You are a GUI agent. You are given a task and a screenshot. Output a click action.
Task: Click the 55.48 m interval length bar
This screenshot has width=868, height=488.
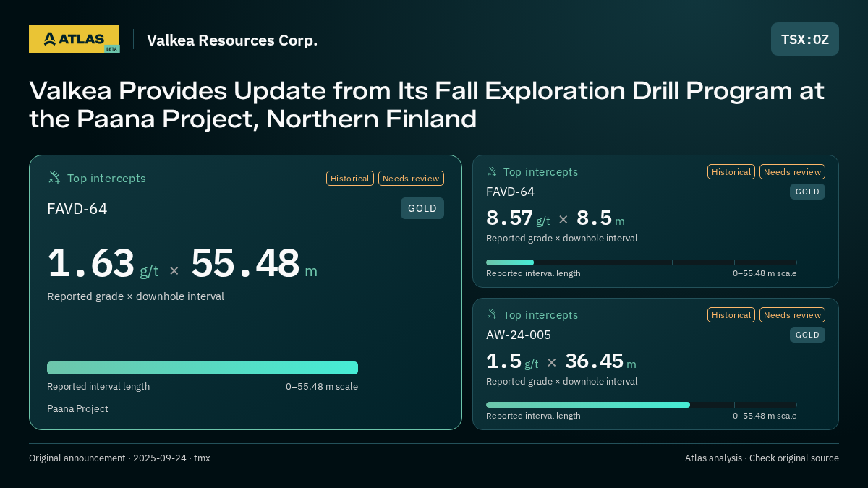coord(203,368)
